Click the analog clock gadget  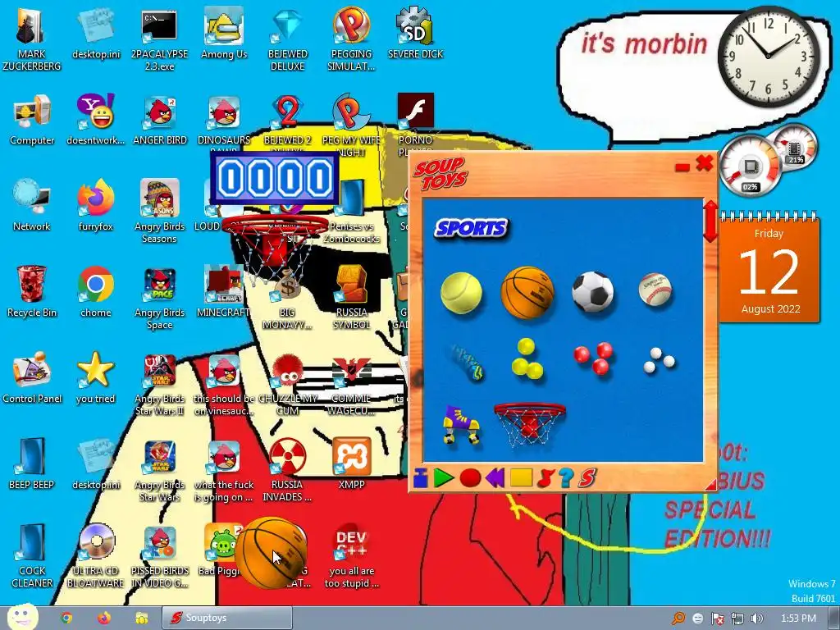coord(768,56)
